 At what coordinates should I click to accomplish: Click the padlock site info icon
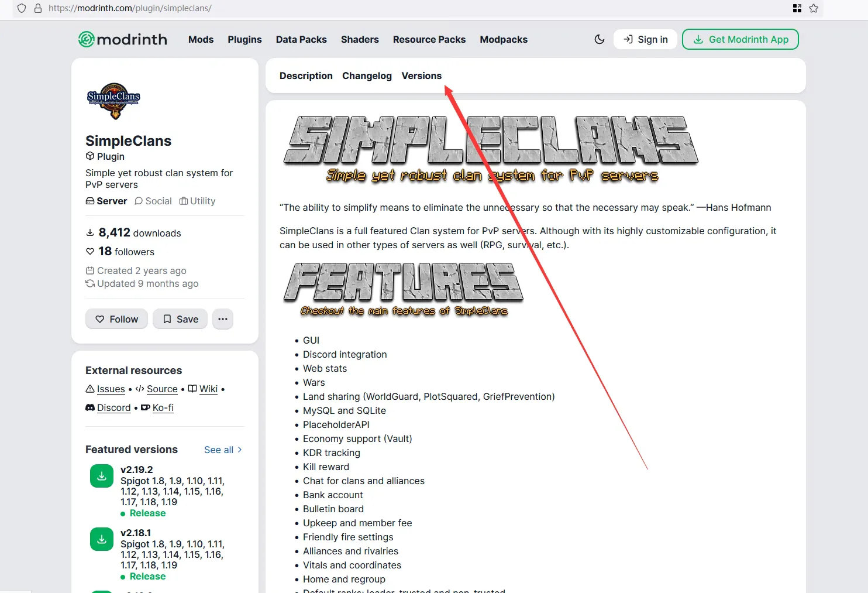(38, 8)
